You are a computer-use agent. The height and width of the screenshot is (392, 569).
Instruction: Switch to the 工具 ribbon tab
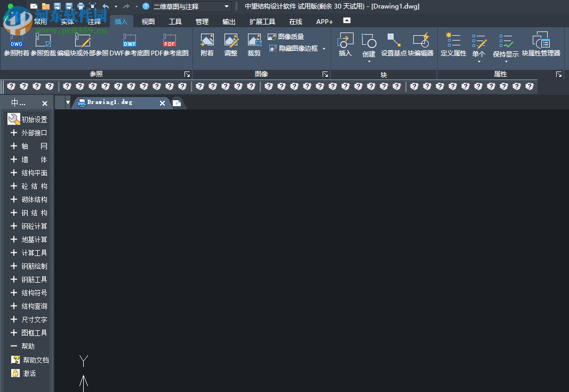click(175, 22)
